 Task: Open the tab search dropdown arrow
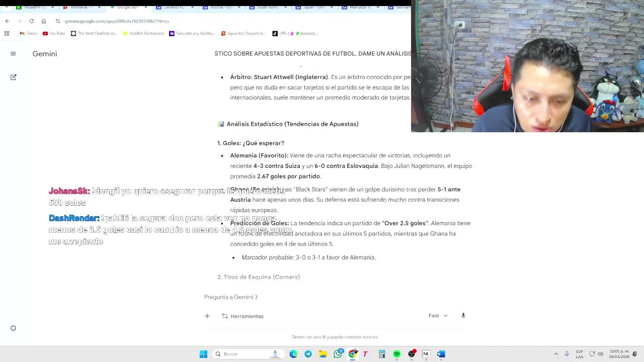pos(6,8)
